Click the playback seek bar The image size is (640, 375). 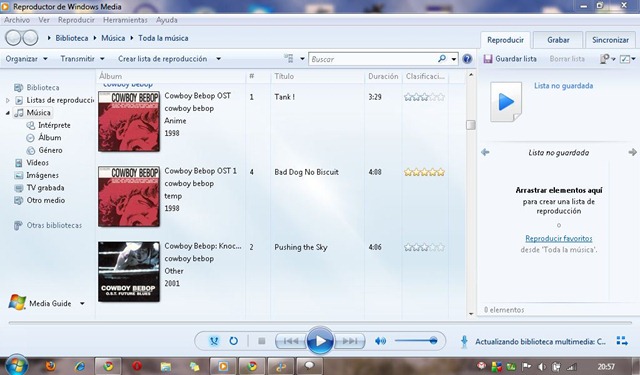320,323
